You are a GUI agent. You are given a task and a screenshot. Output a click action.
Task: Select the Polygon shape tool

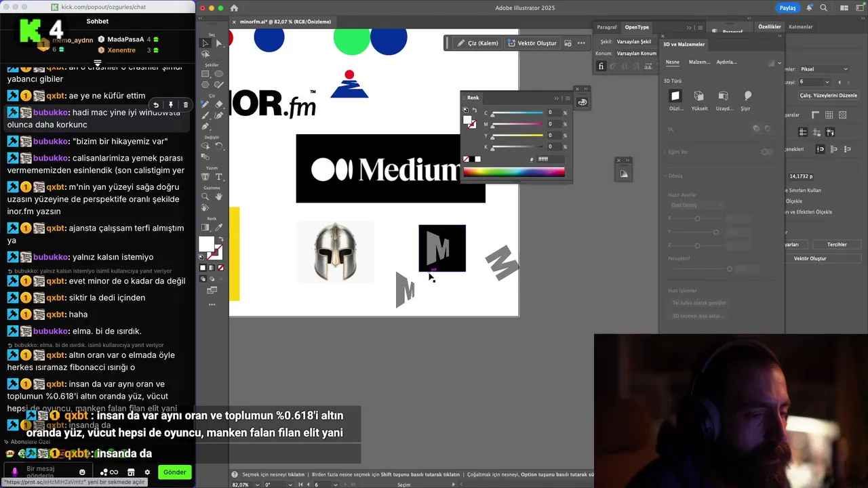[205, 85]
